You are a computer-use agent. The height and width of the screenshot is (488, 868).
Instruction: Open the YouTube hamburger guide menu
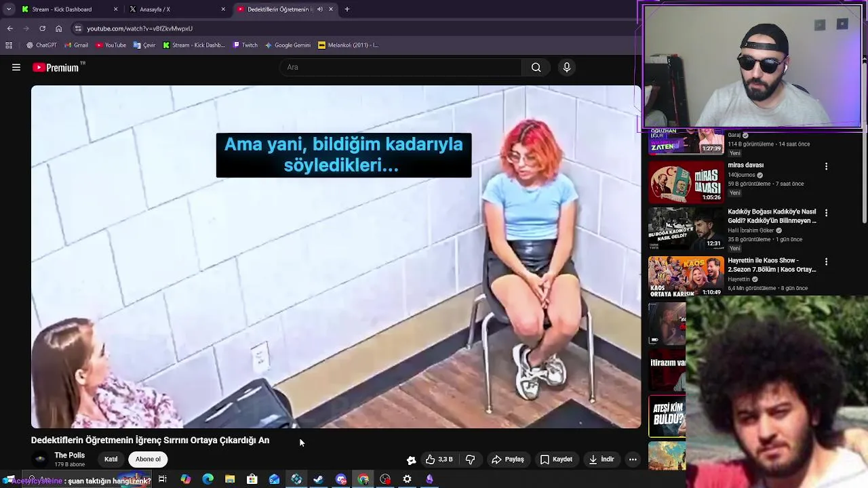[16, 67]
